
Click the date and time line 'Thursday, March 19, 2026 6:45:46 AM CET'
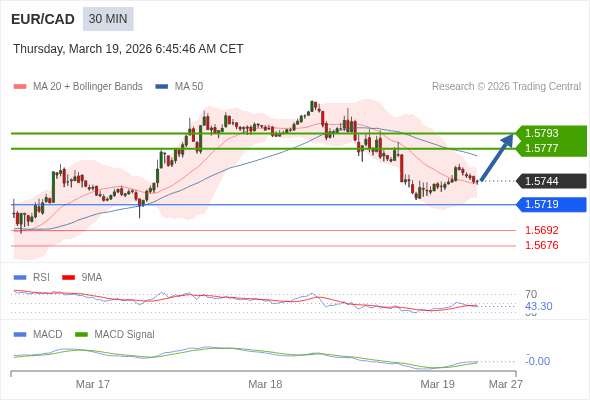click(128, 49)
